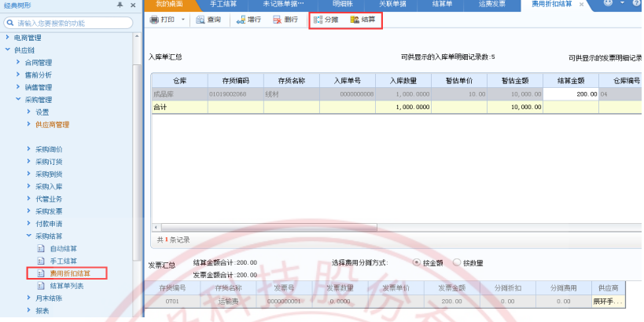Image resolution: width=644 pixels, height=322 pixels.
Task: Click the 打印 print toolbar button
Action: tap(162, 20)
